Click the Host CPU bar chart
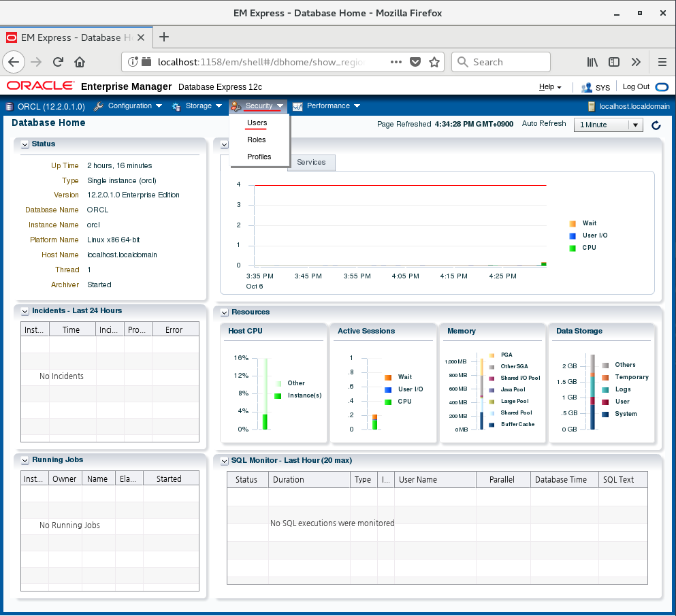Screen dimensions: 676x616 coord(265,394)
